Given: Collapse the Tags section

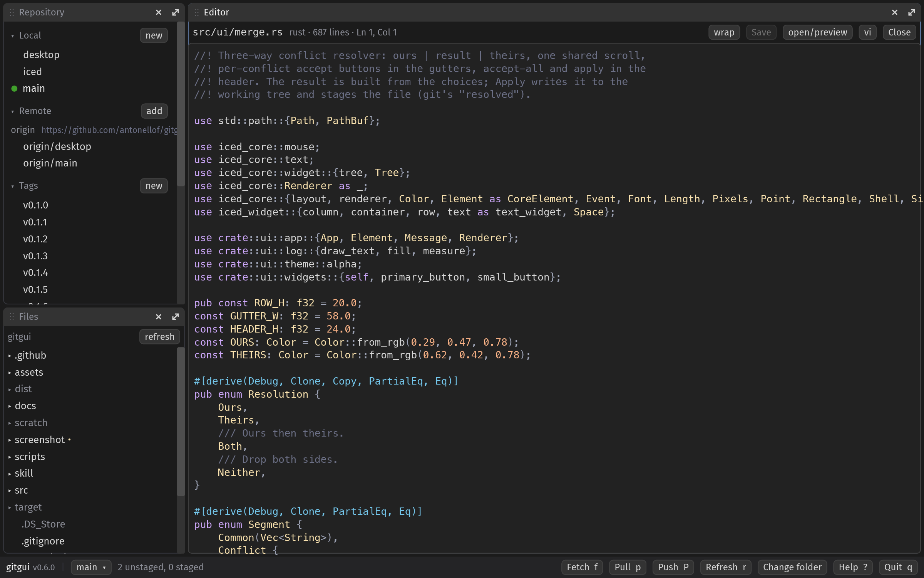Looking at the screenshot, I should (12, 186).
